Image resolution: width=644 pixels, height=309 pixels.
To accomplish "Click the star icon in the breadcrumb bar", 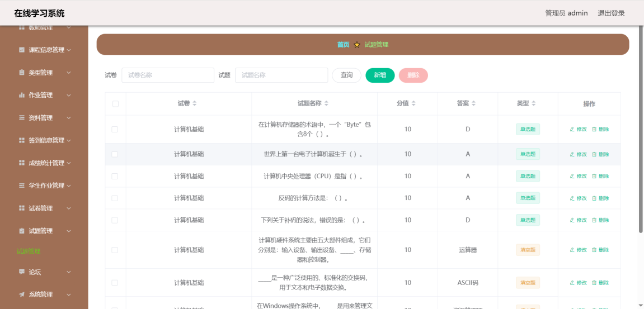I will 357,45.
